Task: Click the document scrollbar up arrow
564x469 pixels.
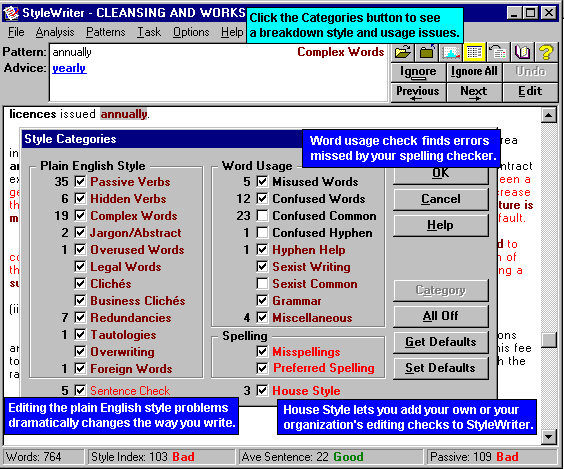Action: pos(549,115)
